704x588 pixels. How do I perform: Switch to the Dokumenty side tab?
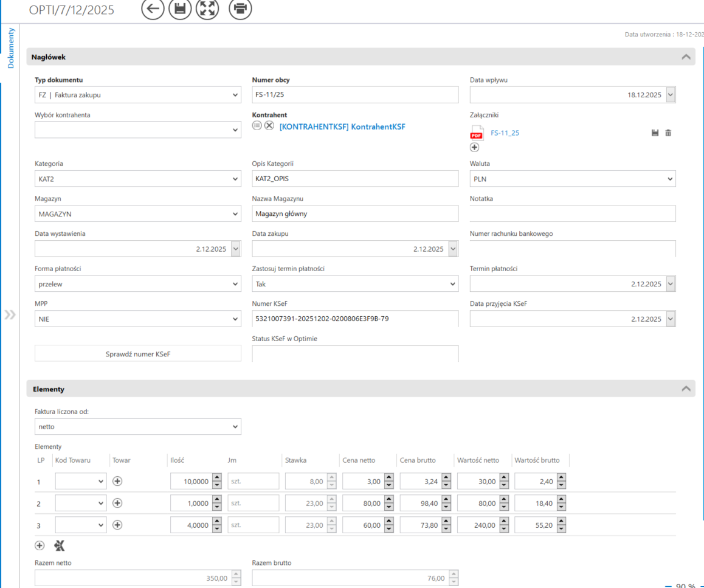11,47
